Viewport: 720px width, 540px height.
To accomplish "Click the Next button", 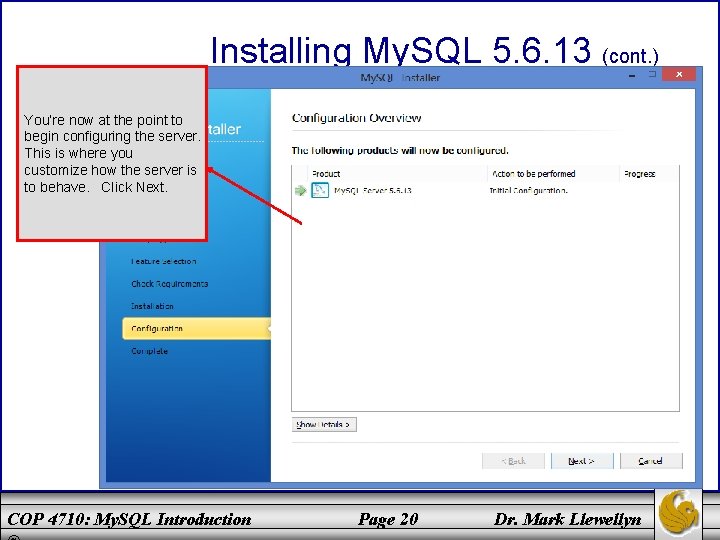I will [x=582, y=461].
